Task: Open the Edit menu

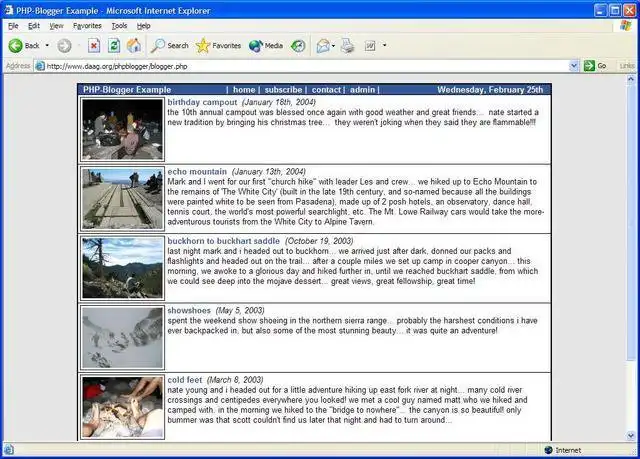Action: pos(33,26)
